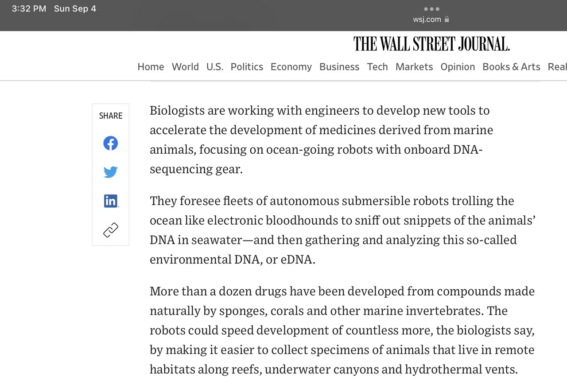
Task: Open the Business section
Action: (339, 67)
